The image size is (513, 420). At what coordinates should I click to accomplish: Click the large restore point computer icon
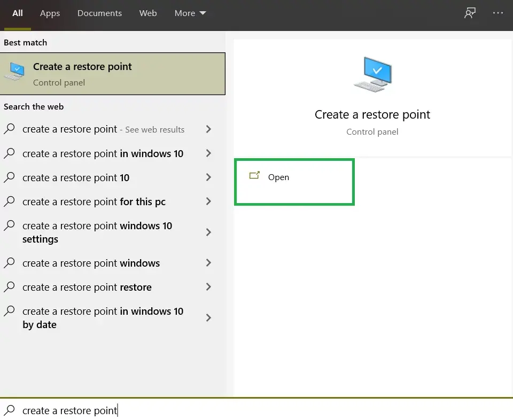(373, 75)
